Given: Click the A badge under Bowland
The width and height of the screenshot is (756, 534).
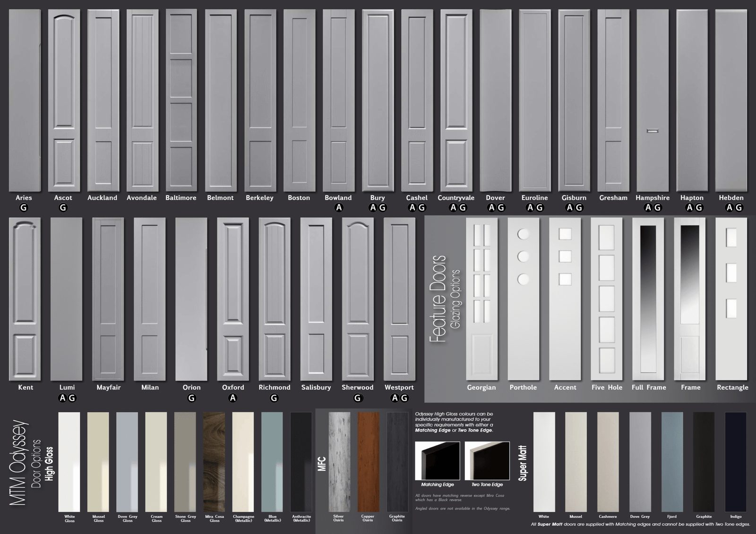Looking at the screenshot, I should point(338,208).
